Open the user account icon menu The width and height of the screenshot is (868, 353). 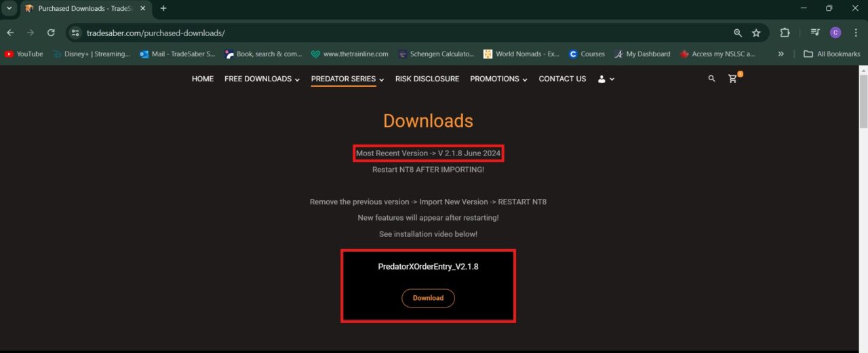coord(606,79)
